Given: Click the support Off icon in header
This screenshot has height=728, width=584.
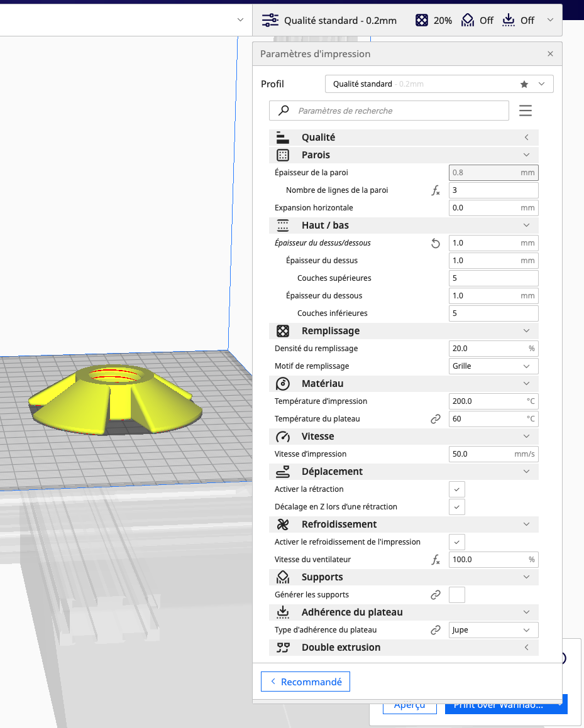Looking at the screenshot, I should click(x=467, y=21).
